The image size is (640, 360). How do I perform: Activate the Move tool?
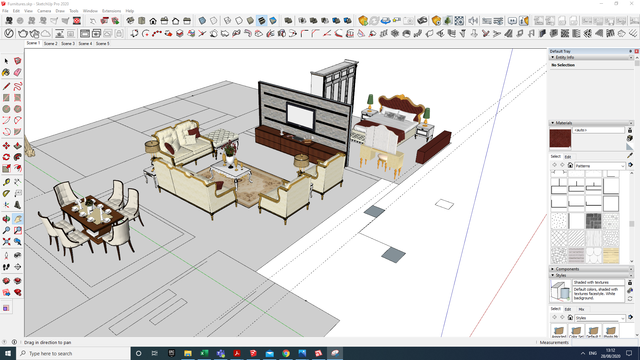tap(6, 146)
